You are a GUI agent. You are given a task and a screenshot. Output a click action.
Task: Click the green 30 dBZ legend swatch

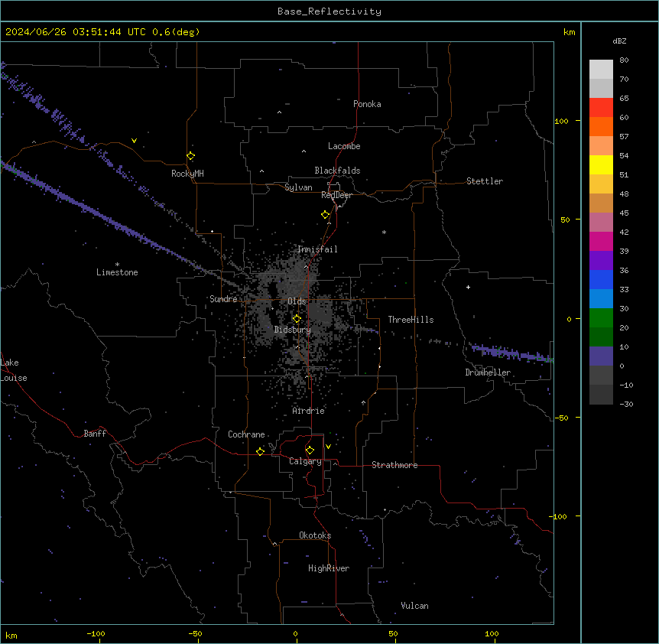click(601, 318)
